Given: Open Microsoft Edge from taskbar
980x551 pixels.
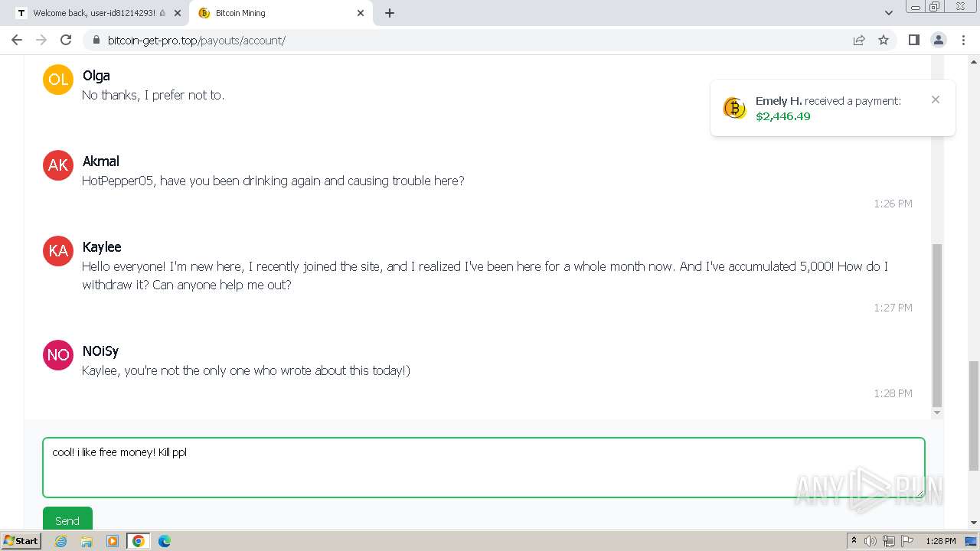Looking at the screenshot, I should click(x=164, y=541).
